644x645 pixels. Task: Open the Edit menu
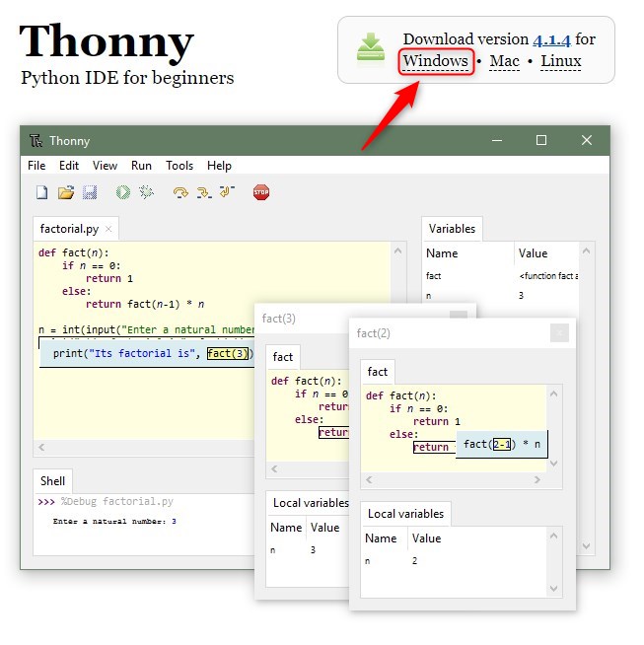click(x=69, y=166)
